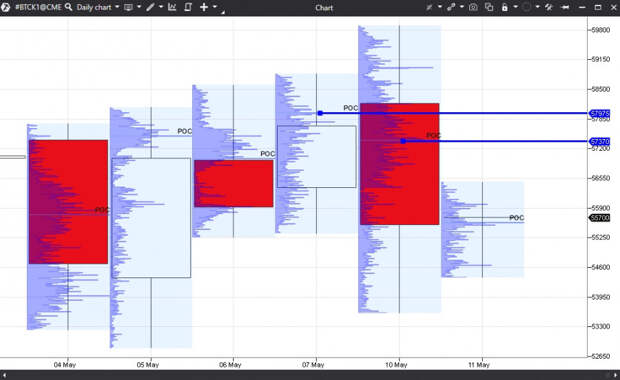Click the crossed-out pencil icon
Viewport: 620px width, 380px height.
coord(429,7)
